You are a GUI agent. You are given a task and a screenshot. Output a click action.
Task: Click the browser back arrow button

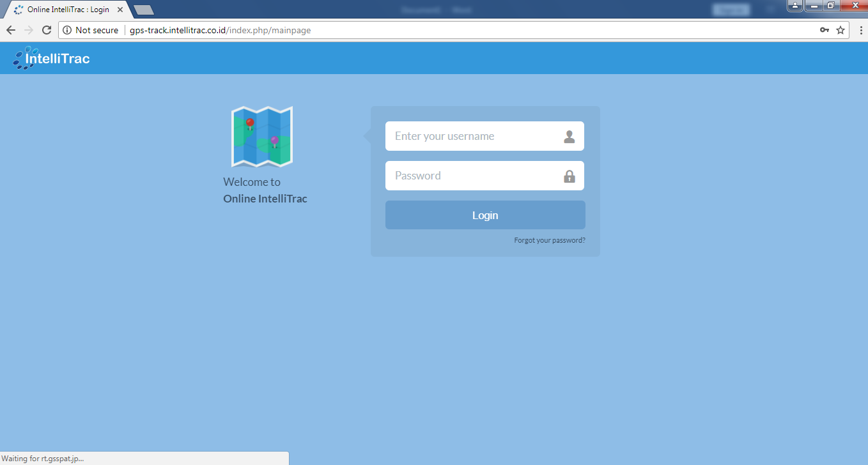pyautogui.click(x=11, y=30)
